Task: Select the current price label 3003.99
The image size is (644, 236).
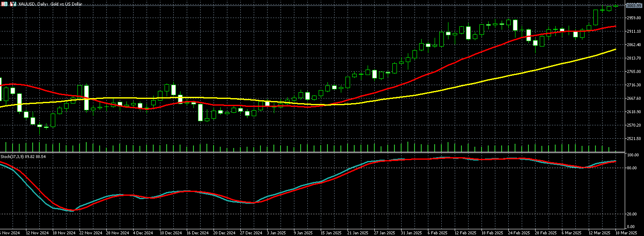Action: pos(633,5)
